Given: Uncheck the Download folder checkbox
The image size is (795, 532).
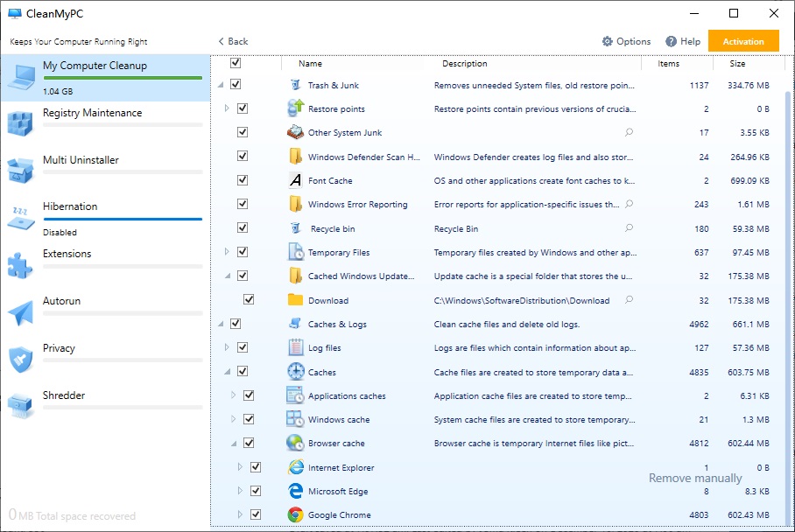Looking at the screenshot, I should click(x=249, y=299).
